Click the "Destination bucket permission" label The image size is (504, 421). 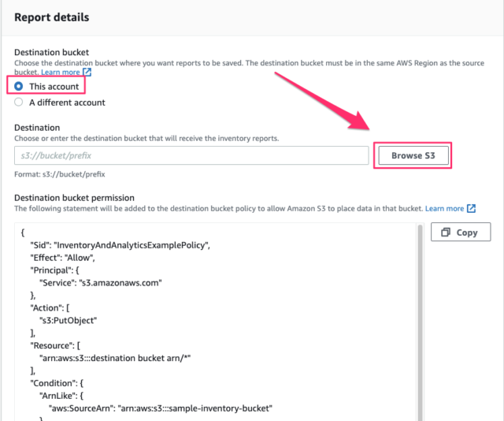click(74, 197)
